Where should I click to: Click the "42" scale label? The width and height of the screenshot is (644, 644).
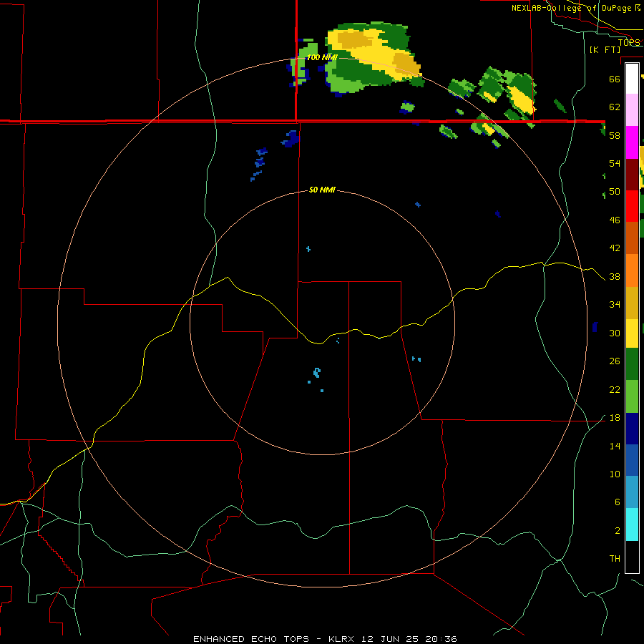point(615,248)
